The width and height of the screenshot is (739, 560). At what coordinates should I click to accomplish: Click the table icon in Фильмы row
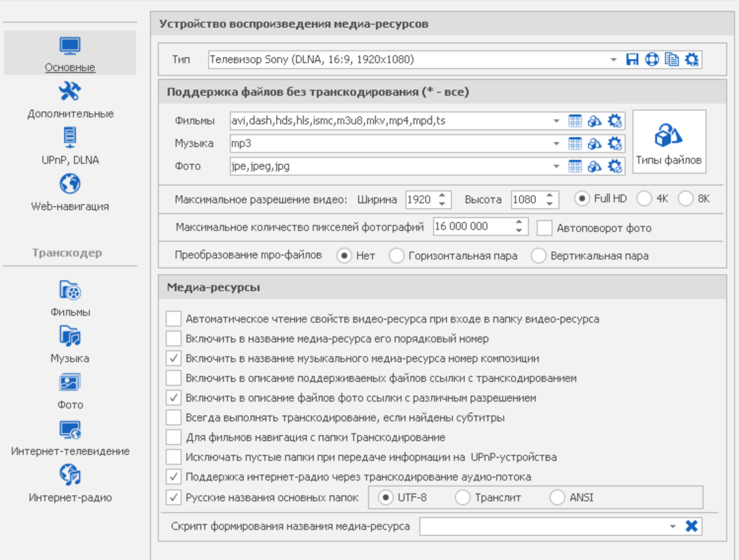[x=575, y=121]
